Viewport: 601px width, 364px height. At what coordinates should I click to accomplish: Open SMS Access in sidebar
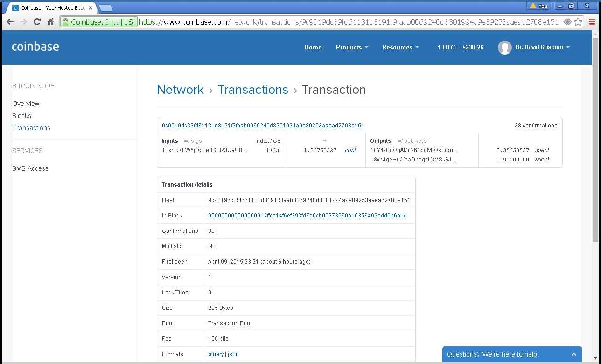click(x=30, y=168)
